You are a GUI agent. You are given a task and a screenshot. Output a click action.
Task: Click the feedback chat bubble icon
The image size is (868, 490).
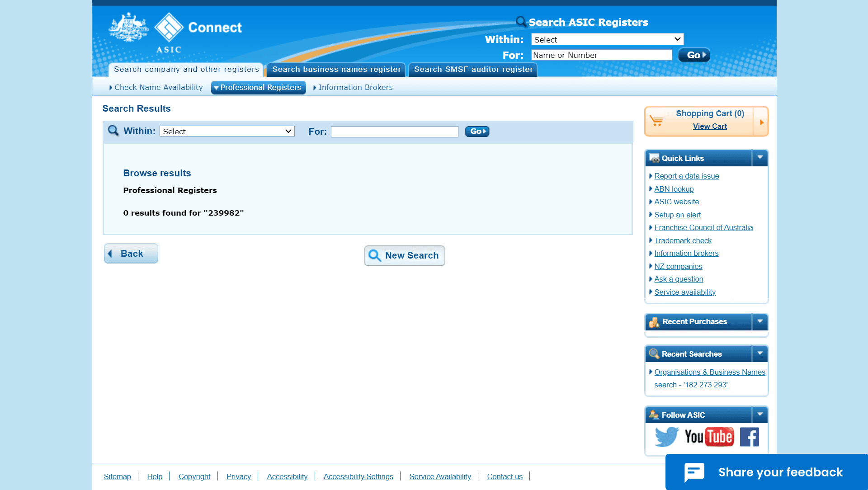click(694, 472)
